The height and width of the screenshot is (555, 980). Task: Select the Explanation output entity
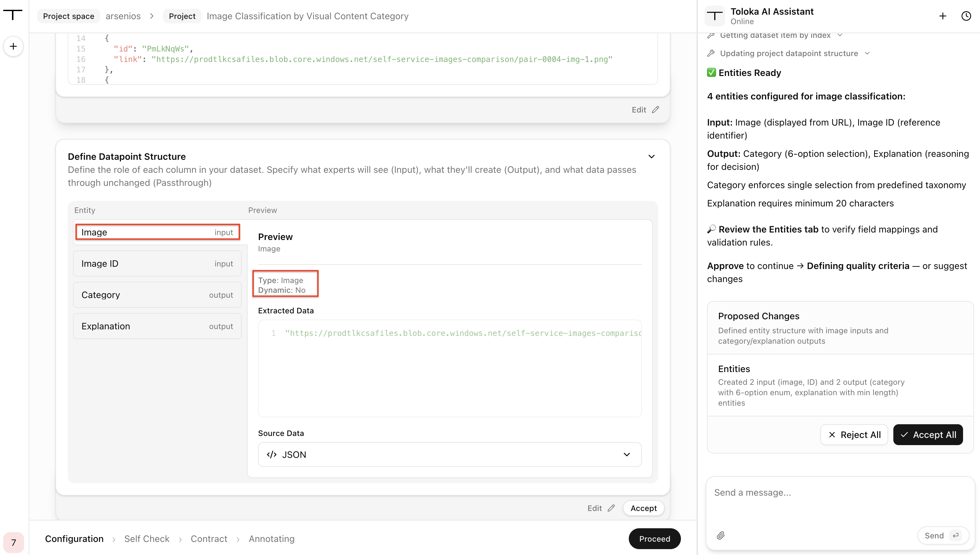tap(157, 326)
